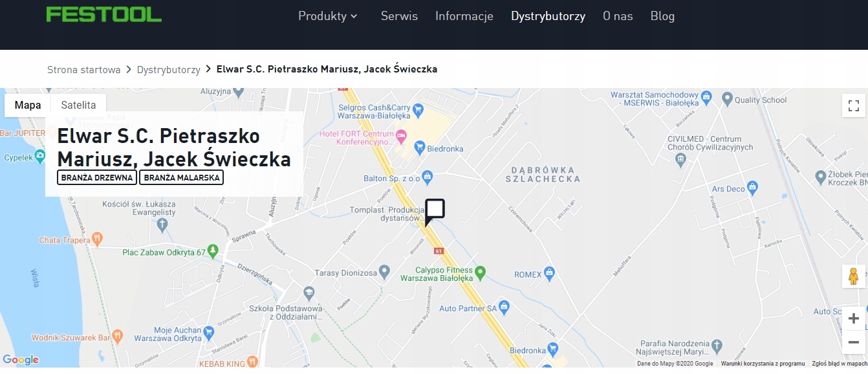Click the Hotel FORT Centrum pin

(x=401, y=135)
